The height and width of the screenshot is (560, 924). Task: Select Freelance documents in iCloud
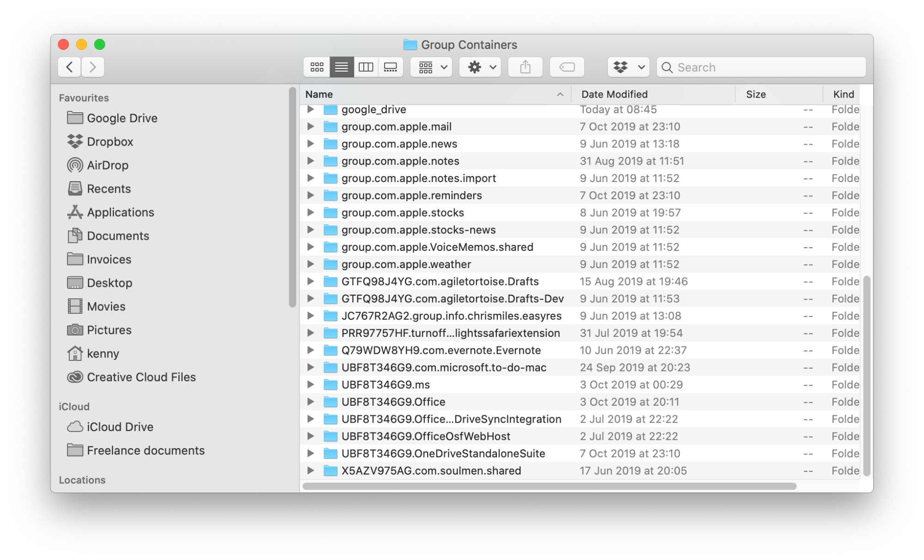point(146,450)
